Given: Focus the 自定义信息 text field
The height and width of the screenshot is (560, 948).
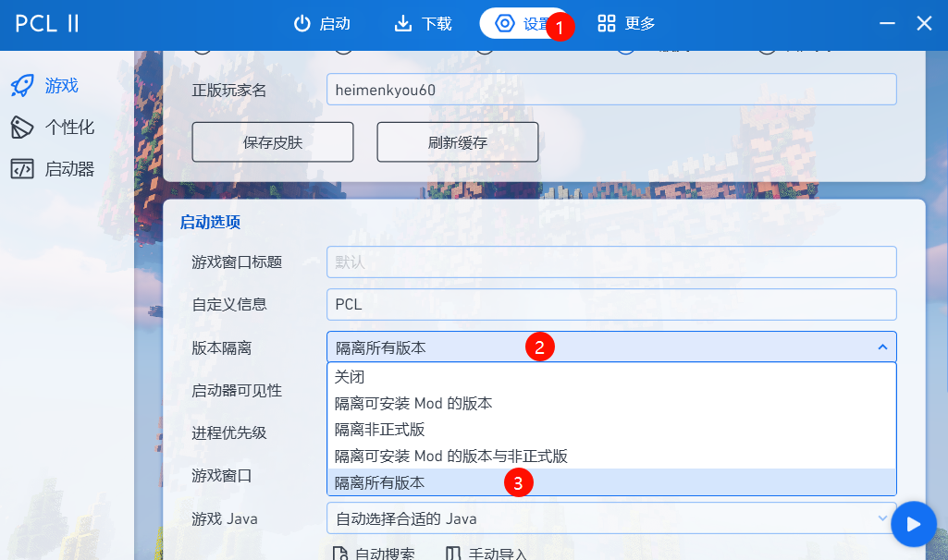Looking at the screenshot, I should tap(610, 304).
